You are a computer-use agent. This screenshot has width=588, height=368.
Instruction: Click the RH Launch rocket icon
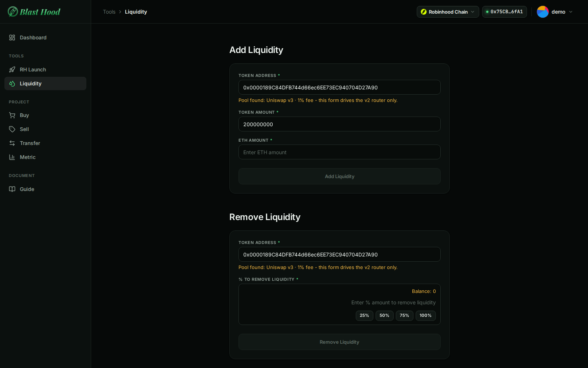(12, 70)
